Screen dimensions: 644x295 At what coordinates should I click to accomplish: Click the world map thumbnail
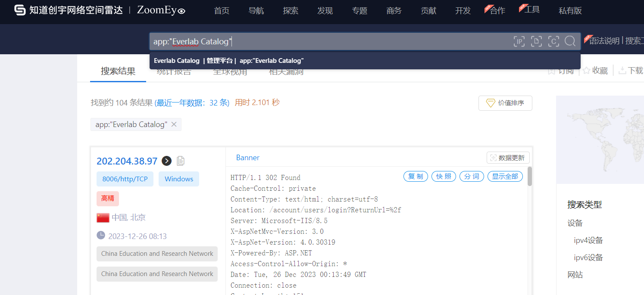(x=600, y=140)
